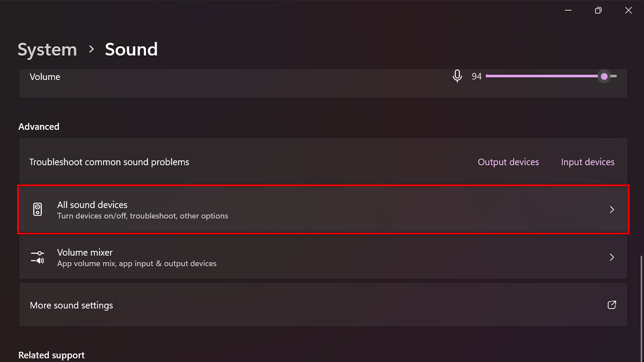This screenshot has height=362, width=644.
Task: Restore down the Settings window
Action: click(x=598, y=11)
